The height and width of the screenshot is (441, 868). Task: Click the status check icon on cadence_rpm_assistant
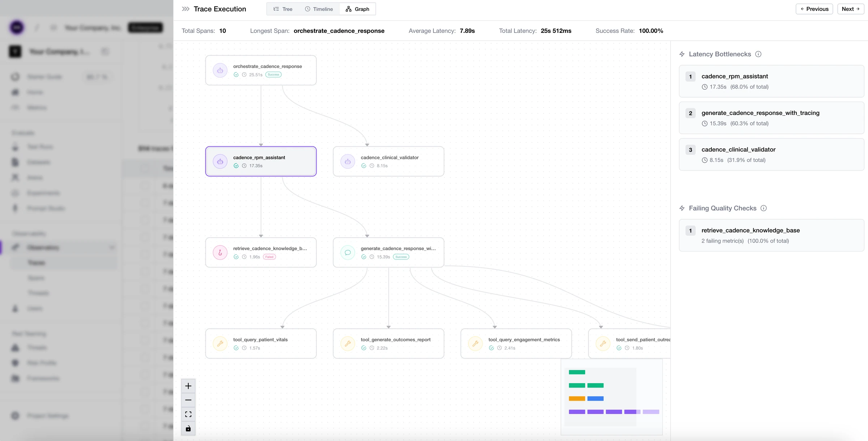point(236,166)
